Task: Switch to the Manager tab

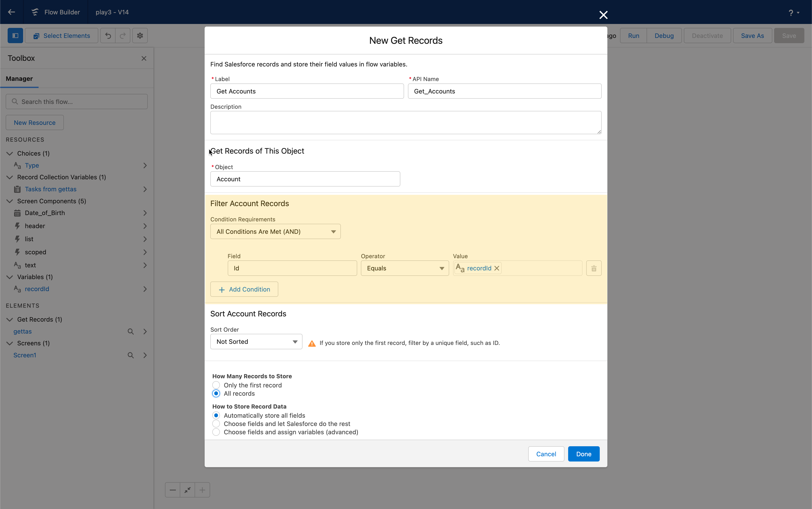Action: 19,79
